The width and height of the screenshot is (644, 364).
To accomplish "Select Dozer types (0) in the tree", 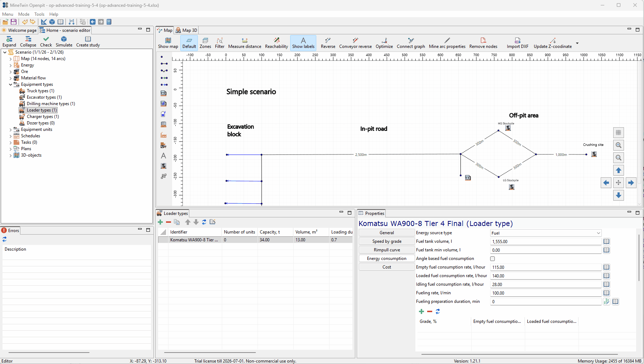I will [x=40, y=123].
